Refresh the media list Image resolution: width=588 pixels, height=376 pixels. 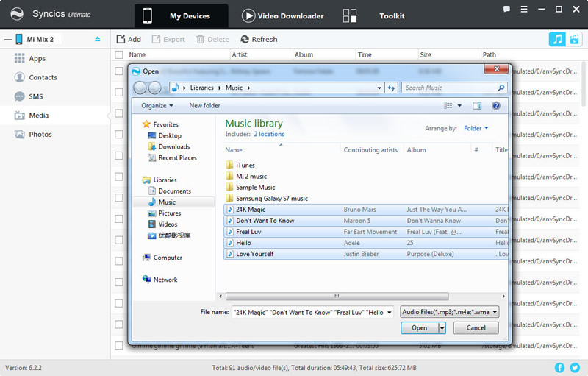click(259, 40)
